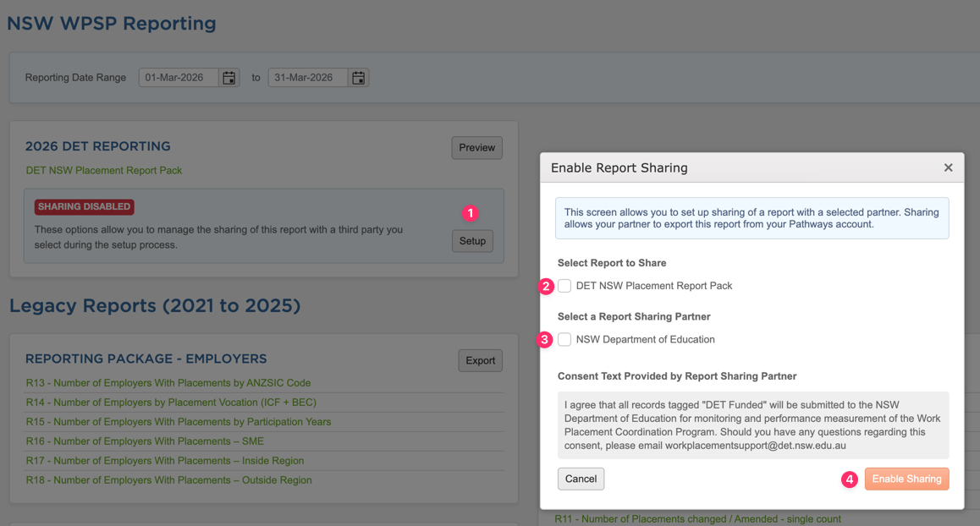The image size is (980, 526).
Task: Open the end date calendar picker icon
Action: click(358, 78)
